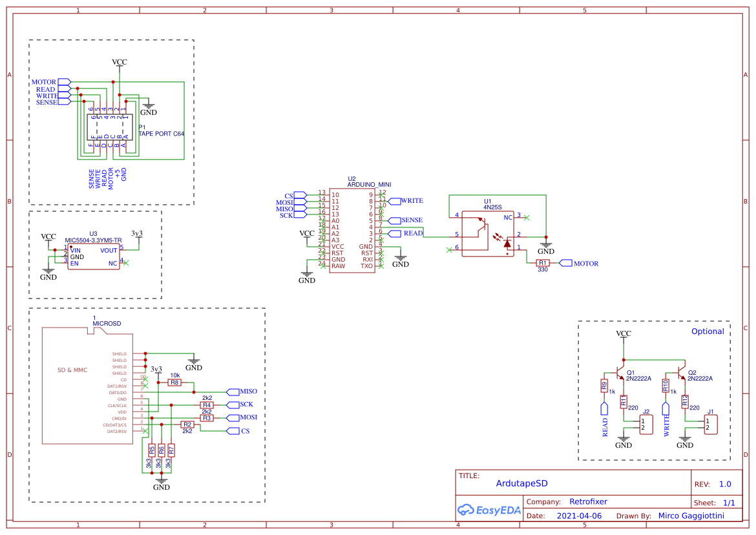
Task: Select transistor Q1 2N2222A
Action: (622, 375)
